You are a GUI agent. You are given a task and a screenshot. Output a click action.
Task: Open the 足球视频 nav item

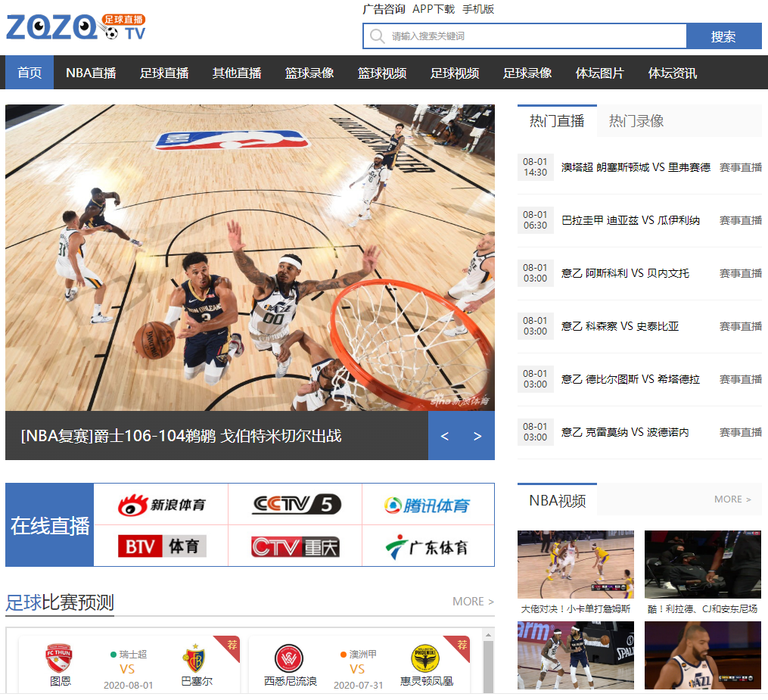click(x=455, y=73)
